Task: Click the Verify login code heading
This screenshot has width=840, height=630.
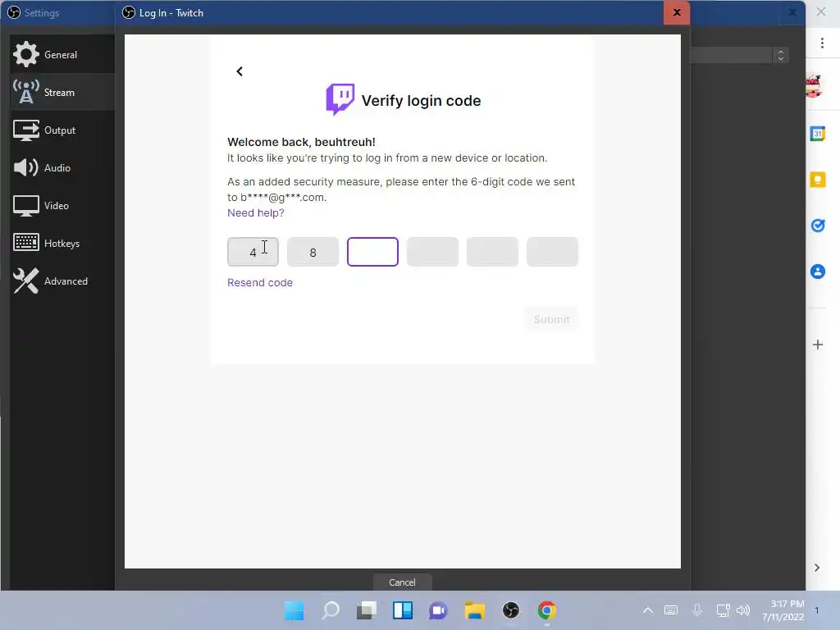Action: (421, 101)
